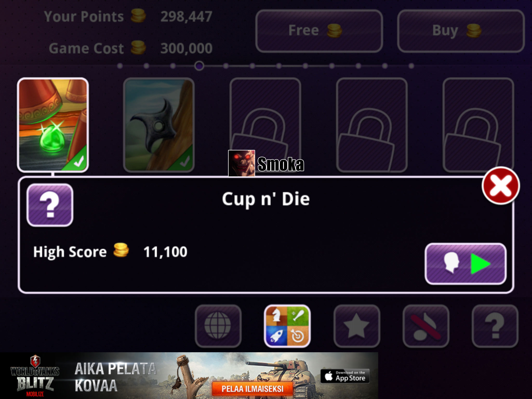Open the globe leaderboard icon
Screen dimensions: 532x399
coord(218,326)
